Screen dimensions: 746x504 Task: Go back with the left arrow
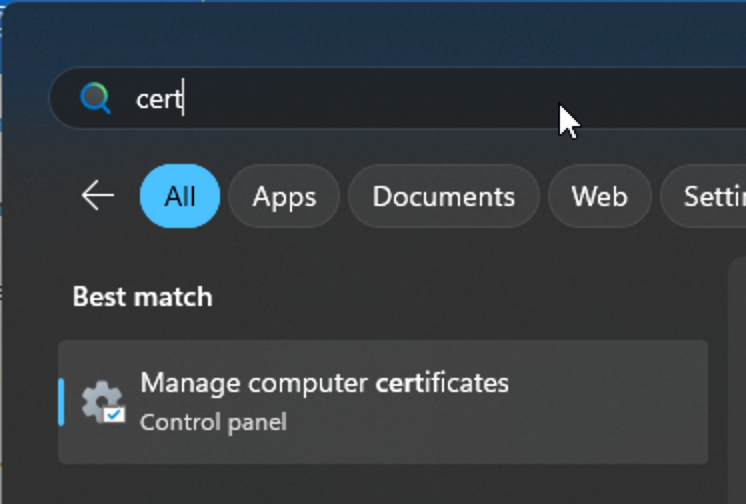(x=98, y=195)
